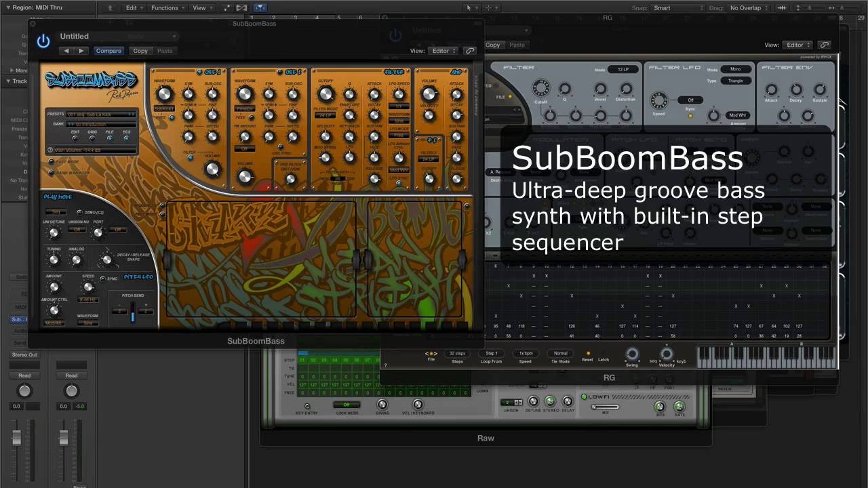Toggle Demo (C2) in Play Mode
868x488 pixels.
[79, 212]
